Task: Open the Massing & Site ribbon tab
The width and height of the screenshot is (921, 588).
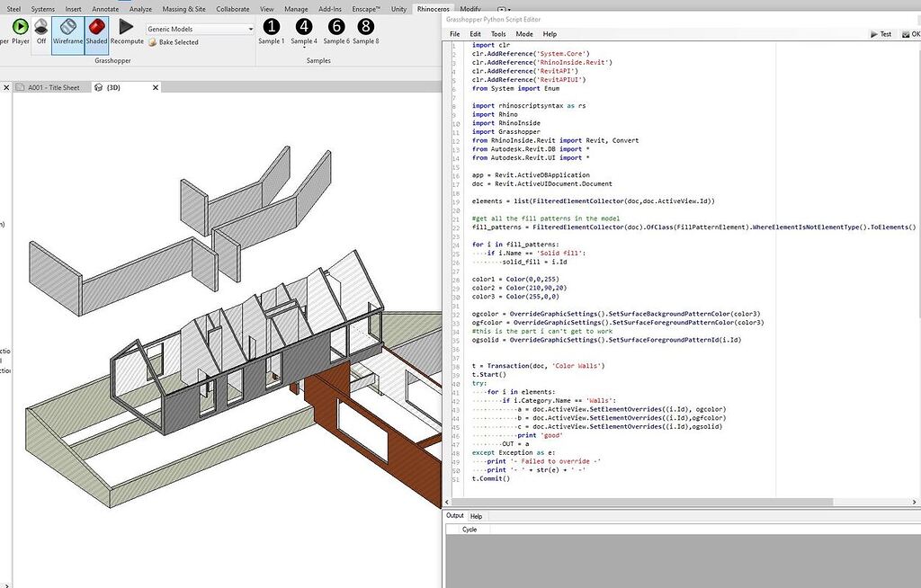Action: click(185, 8)
